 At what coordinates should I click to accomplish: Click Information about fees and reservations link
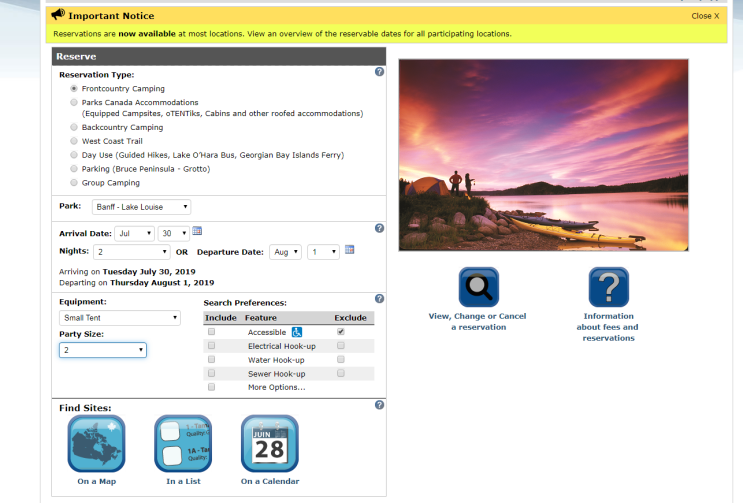pos(608,327)
